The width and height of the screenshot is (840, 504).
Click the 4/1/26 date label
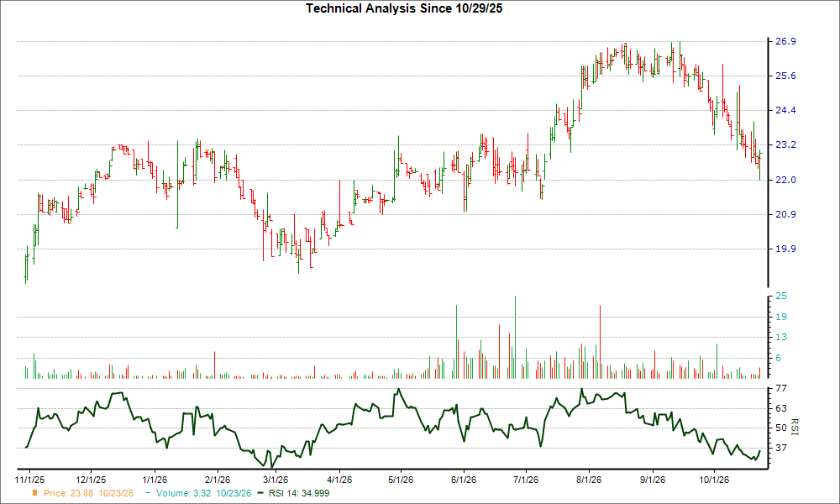(x=339, y=480)
